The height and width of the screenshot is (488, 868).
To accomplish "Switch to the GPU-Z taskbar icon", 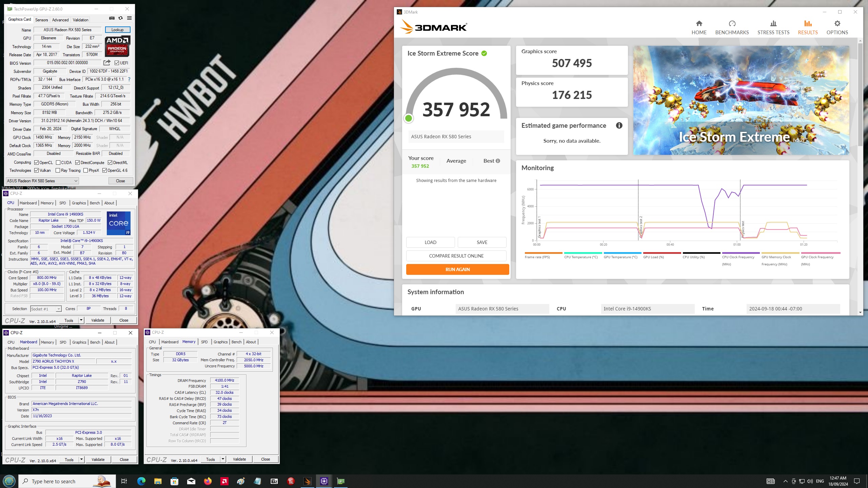I will (x=340, y=481).
